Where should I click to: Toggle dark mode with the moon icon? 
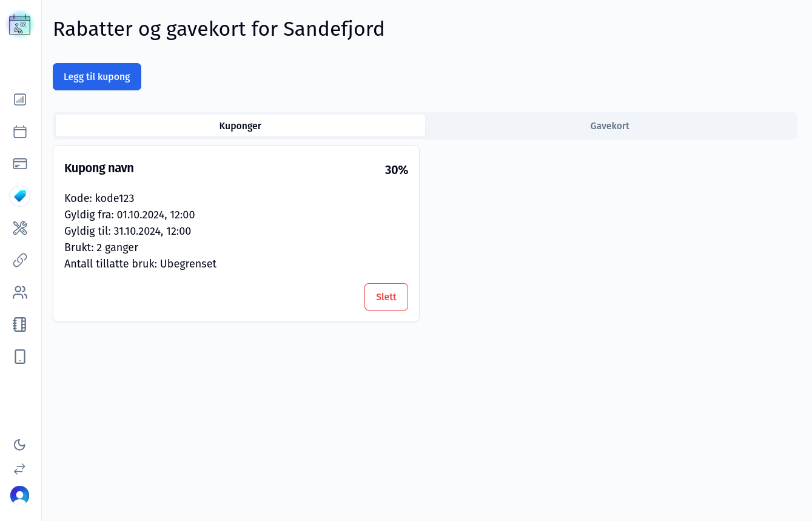[19, 445]
